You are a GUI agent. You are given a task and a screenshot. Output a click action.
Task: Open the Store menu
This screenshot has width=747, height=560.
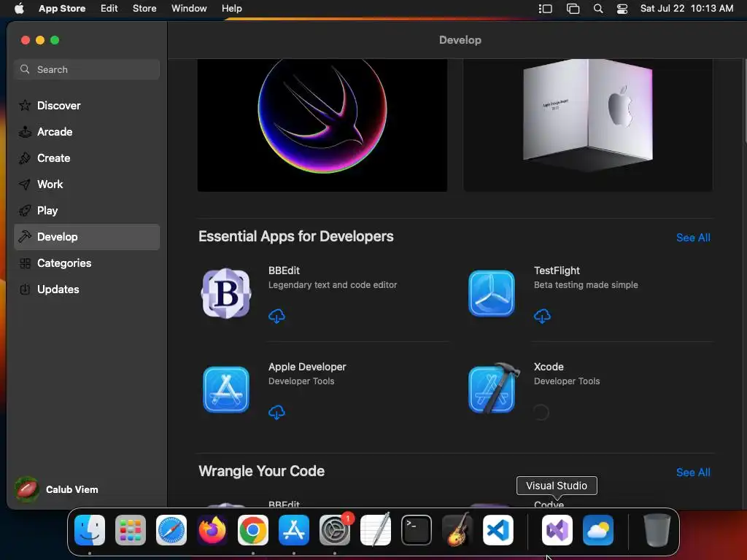(144, 9)
